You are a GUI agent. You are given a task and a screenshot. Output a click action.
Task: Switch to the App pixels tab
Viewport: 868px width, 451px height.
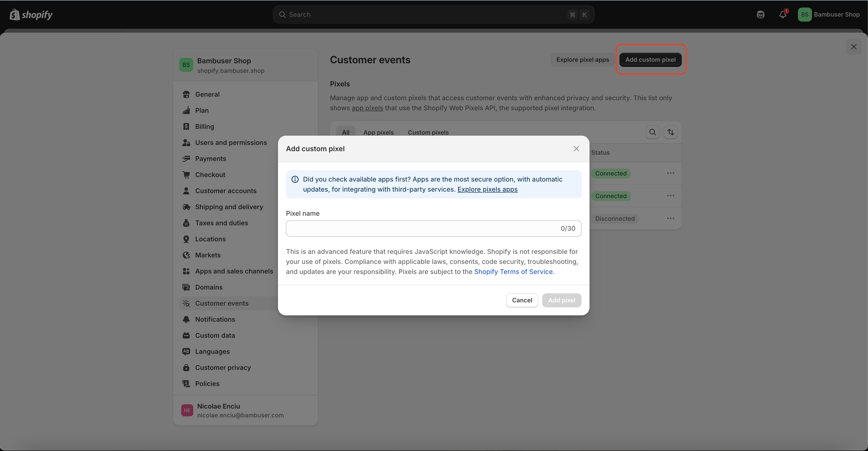tap(378, 132)
